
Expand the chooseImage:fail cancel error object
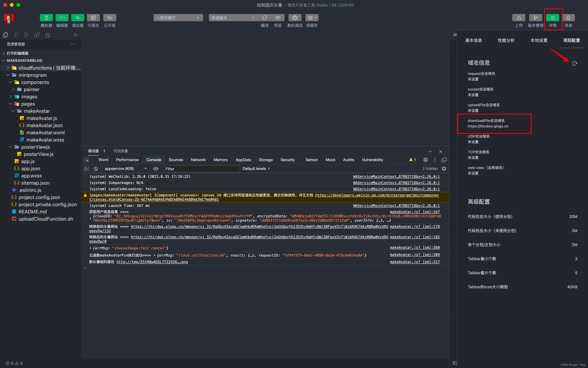coord(90,248)
